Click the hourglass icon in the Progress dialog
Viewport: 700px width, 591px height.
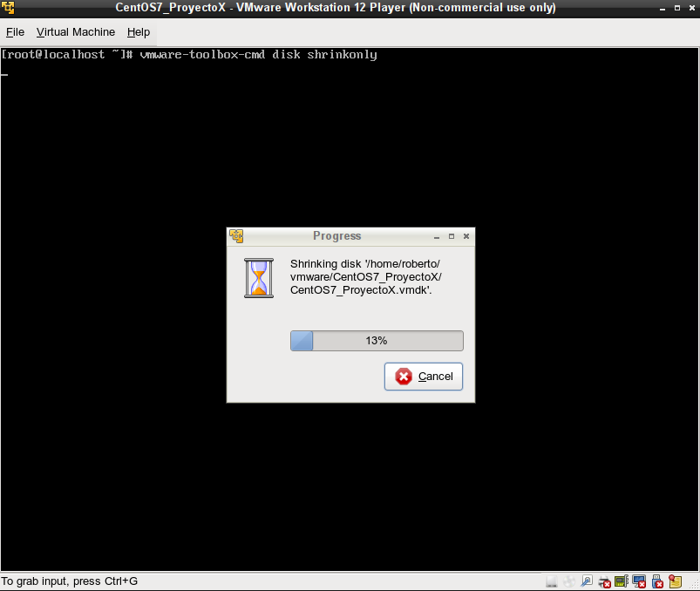pos(259,278)
